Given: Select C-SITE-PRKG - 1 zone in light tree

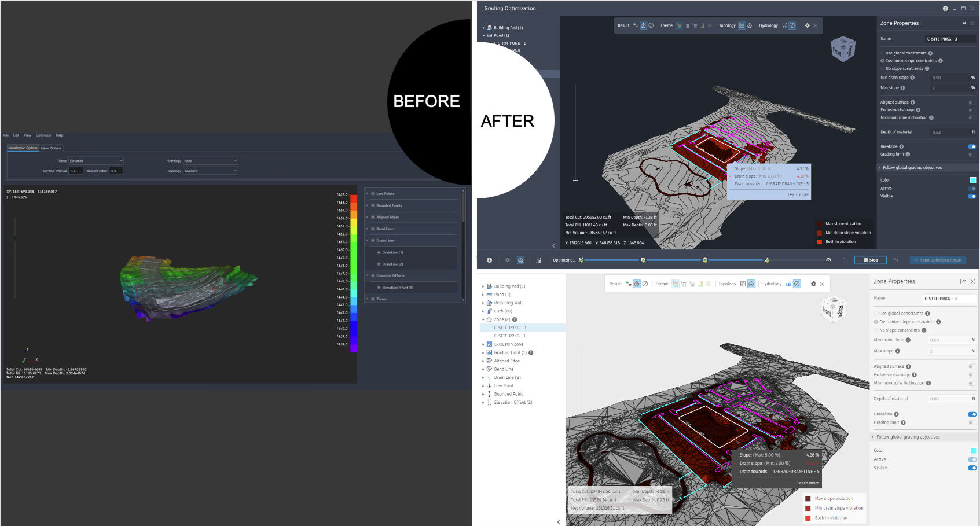Looking at the screenshot, I should pos(510,336).
